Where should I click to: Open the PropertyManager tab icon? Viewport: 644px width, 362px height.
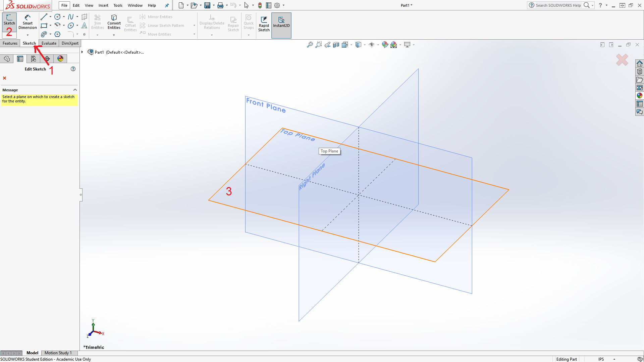(x=20, y=59)
